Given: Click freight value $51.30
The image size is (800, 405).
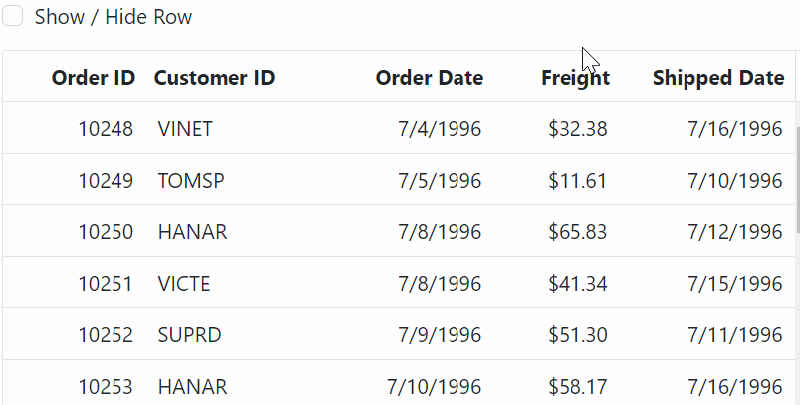Looking at the screenshot, I should 578,335.
